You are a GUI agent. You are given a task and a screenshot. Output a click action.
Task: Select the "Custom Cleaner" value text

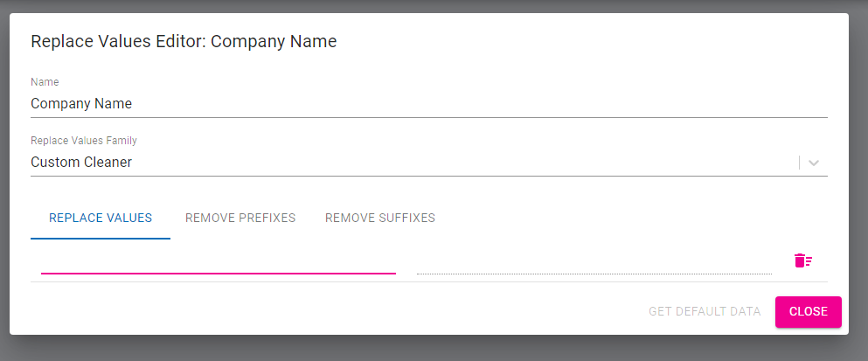click(81, 163)
